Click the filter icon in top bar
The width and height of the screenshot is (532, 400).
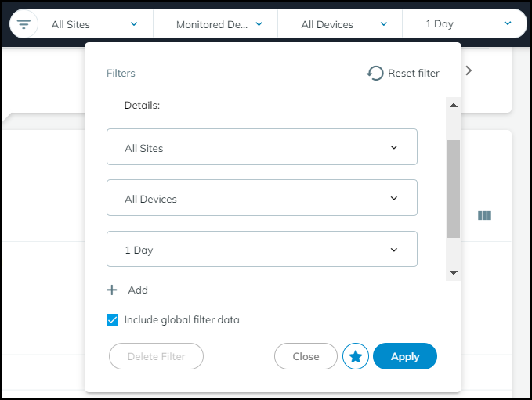coord(24,24)
